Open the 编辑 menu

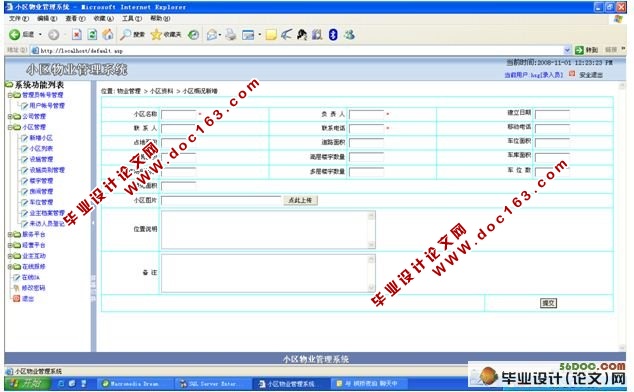(47, 19)
